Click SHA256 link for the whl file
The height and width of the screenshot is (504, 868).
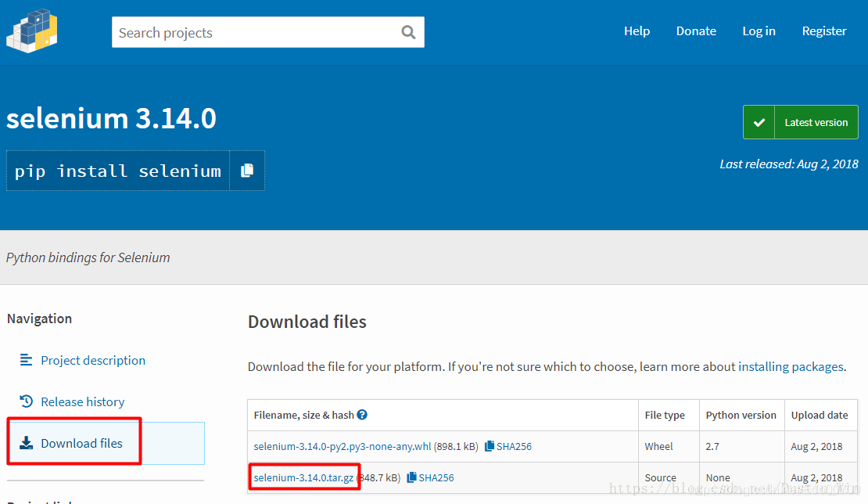tap(514, 446)
